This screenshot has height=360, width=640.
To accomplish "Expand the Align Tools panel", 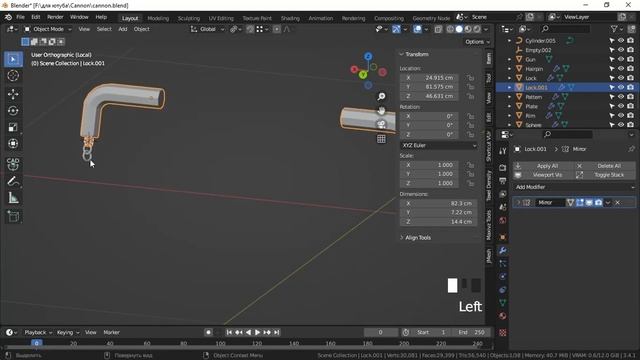I will (415, 238).
